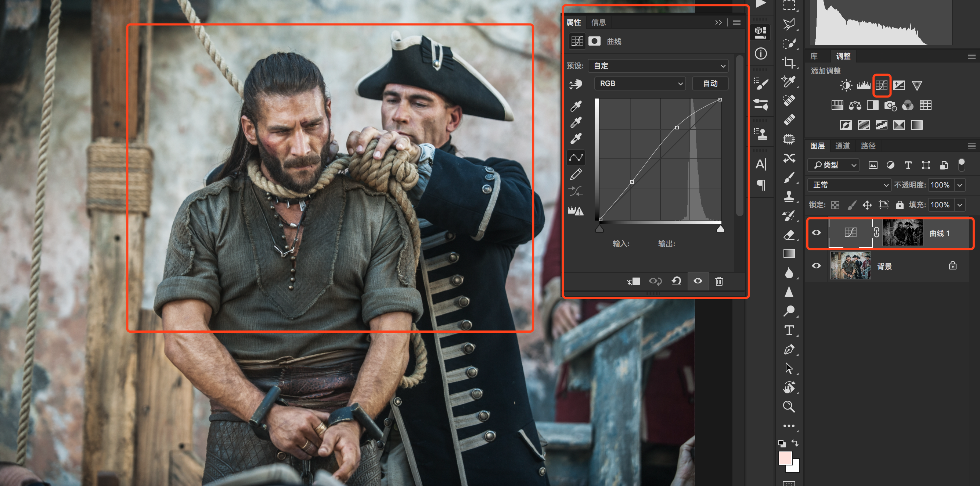The image size is (980, 486).
Task: Reset default foreground and background colors
Action: [x=782, y=443]
